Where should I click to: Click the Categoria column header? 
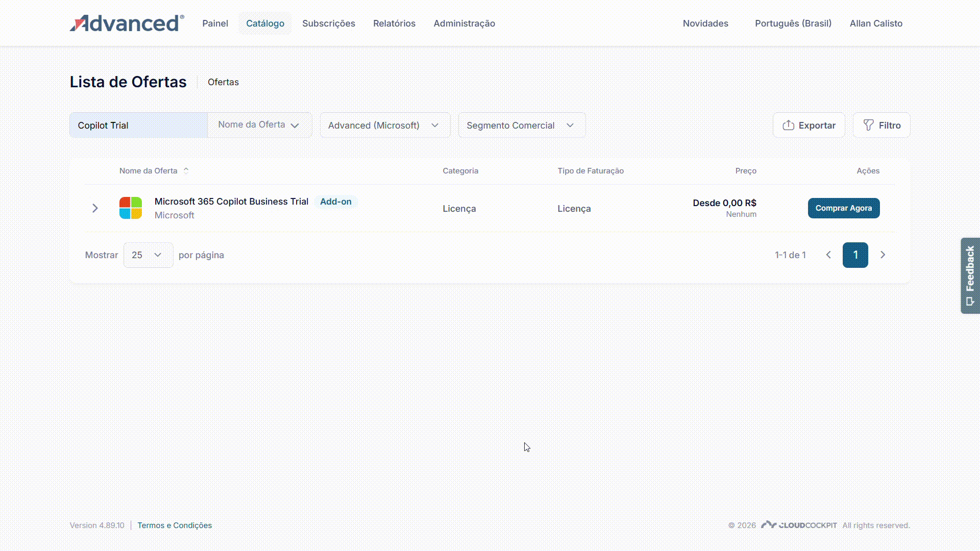click(460, 171)
